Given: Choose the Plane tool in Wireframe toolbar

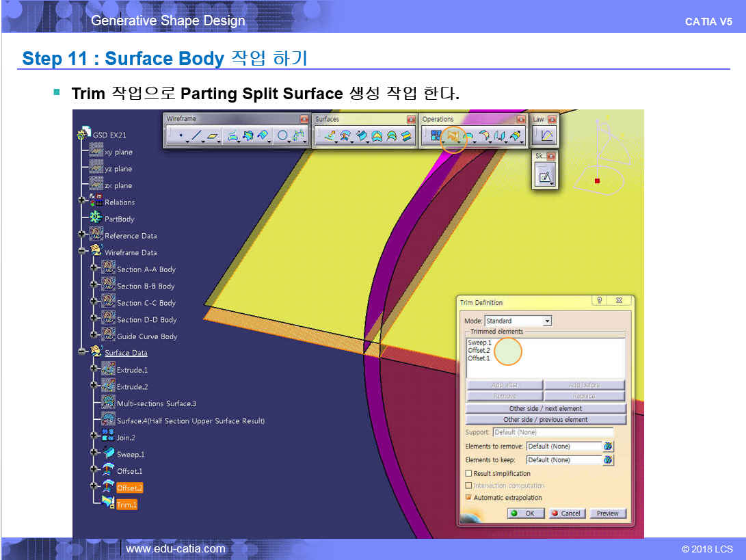Looking at the screenshot, I should coord(213,137).
